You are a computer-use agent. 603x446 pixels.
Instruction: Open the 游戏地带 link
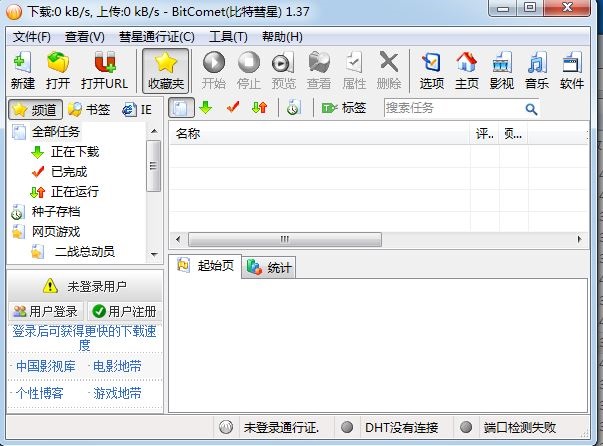click(x=117, y=393)
